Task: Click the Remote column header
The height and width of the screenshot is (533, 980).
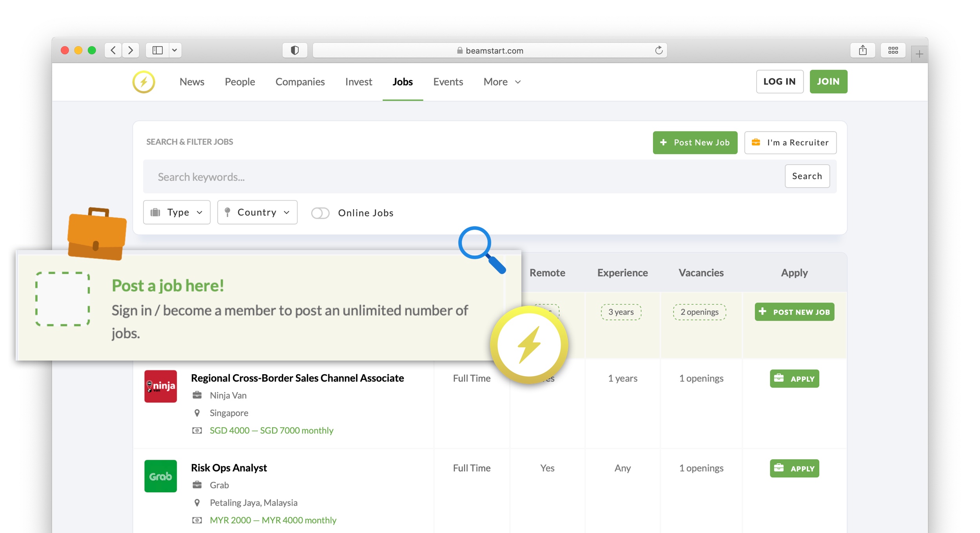Action: click(x=547, y=273)
